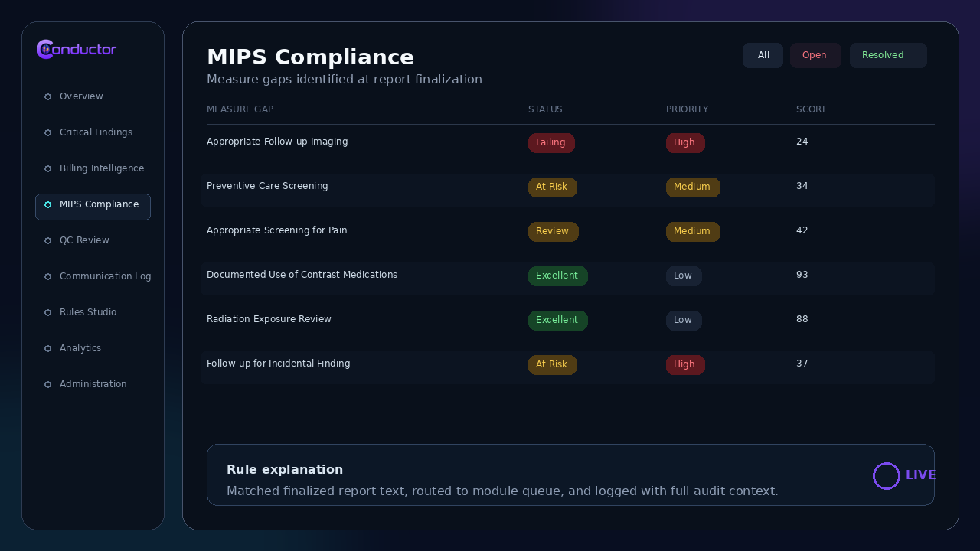980x551 pixels.
Task: Select MIPS Compliance in sidebar
Action: 93,207
